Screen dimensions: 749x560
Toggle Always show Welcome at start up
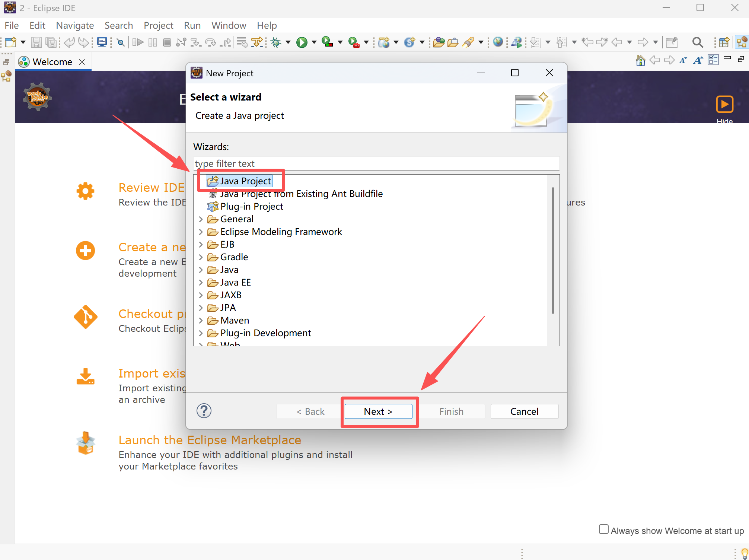[603, 529]
